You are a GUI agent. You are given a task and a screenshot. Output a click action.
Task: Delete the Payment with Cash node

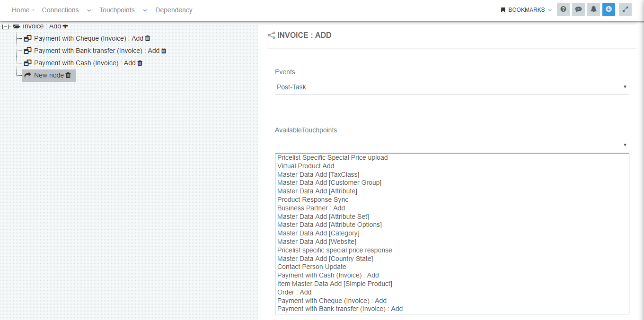point(140,63)
